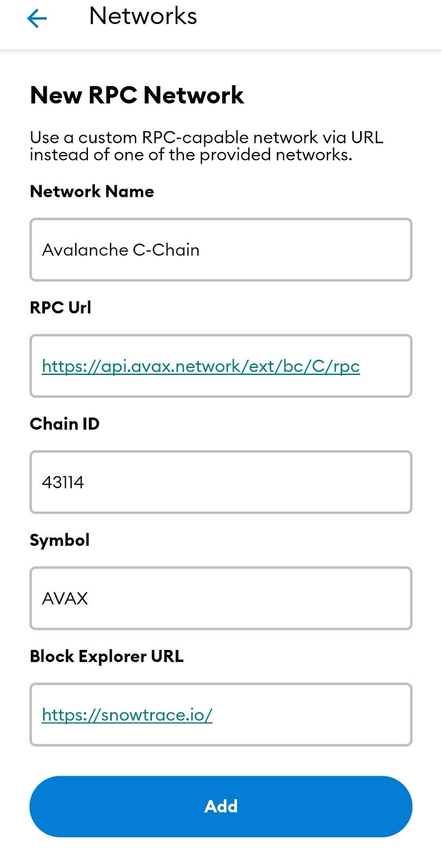Open the Block Explorer link https://snowtrace.io/
This screenshot has width=442, height=868.
pos(127,714)
